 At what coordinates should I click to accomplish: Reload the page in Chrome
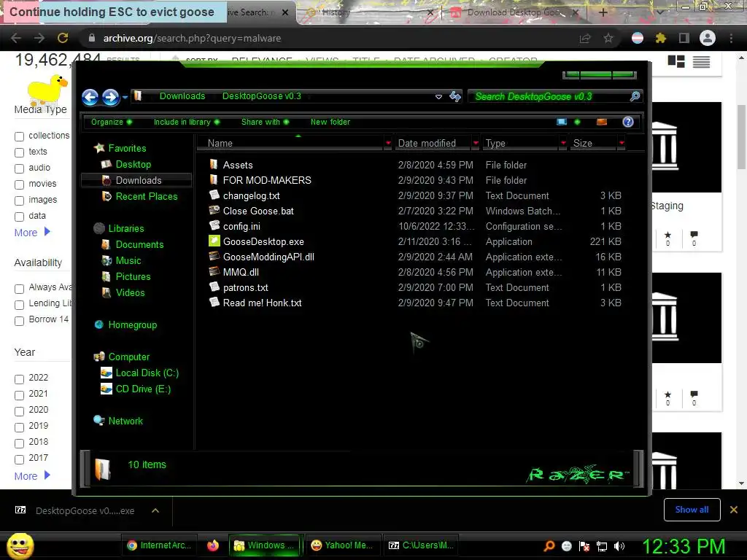(63, 38)
